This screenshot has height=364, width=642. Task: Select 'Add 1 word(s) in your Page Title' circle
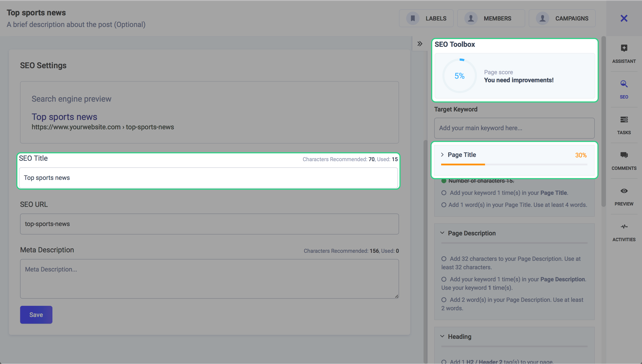(x=444, y=205)
